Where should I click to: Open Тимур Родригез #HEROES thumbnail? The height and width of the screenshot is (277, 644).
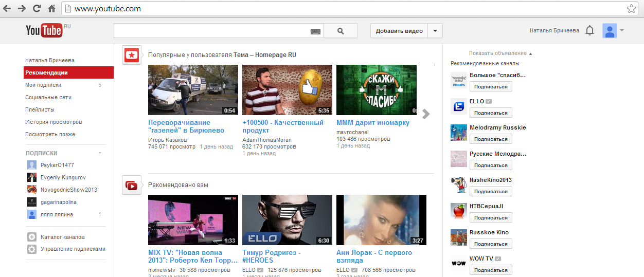pyautogui.click(x=287, y=220)
